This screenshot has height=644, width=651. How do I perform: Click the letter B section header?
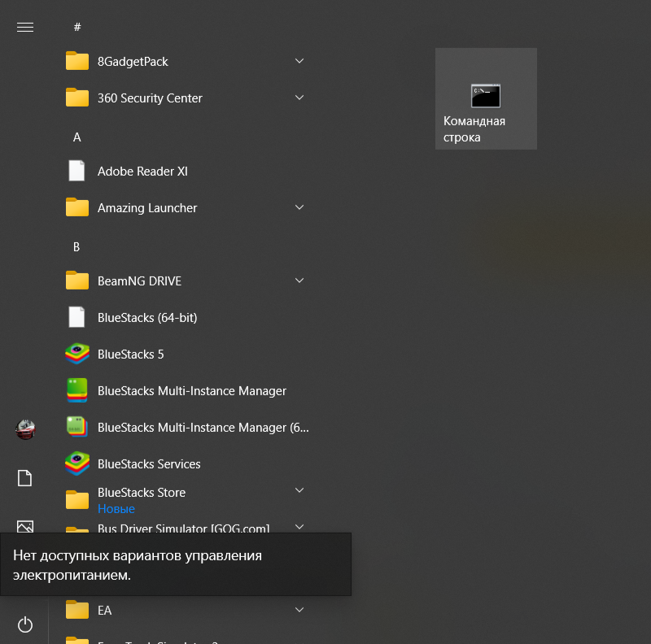coord(76,246)
